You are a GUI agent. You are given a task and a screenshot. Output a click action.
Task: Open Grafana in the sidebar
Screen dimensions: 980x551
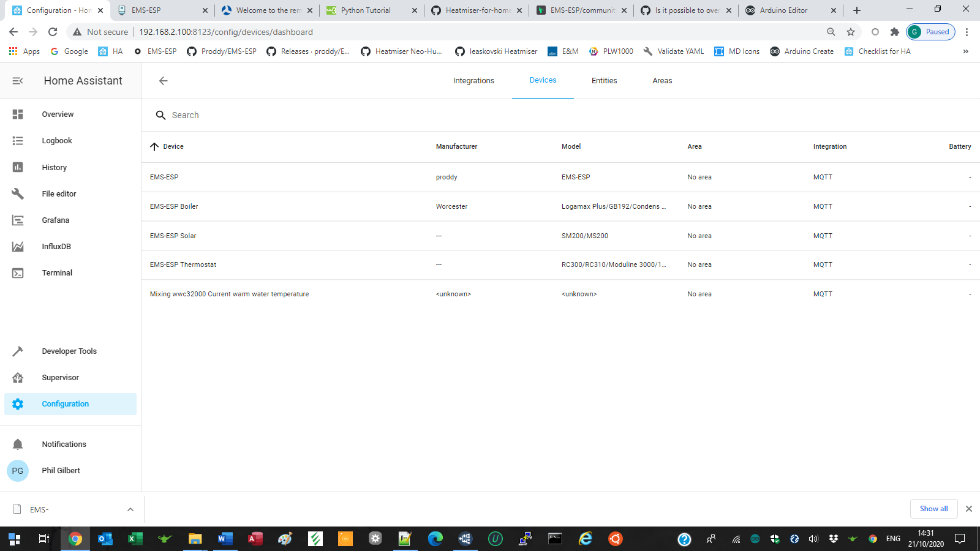click(x=56, y=220)
